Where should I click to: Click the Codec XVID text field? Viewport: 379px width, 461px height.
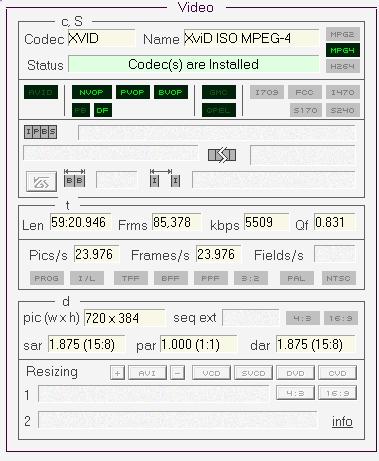(x=102, y=39)
